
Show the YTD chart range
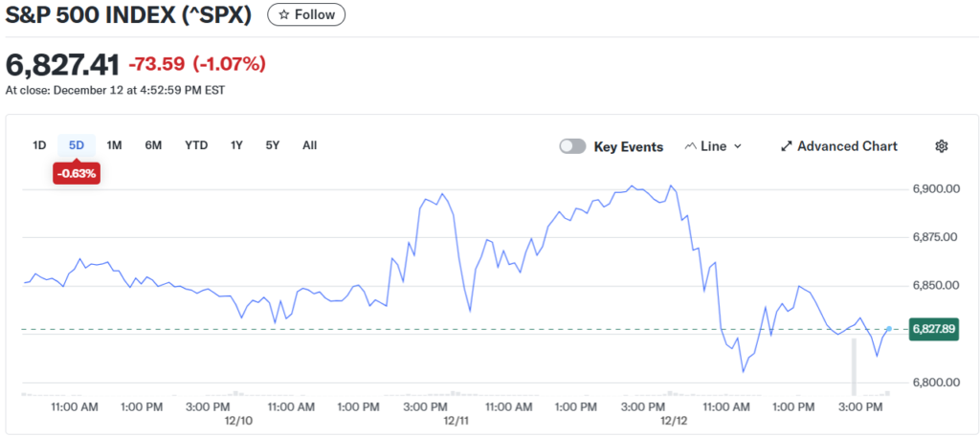196,145
